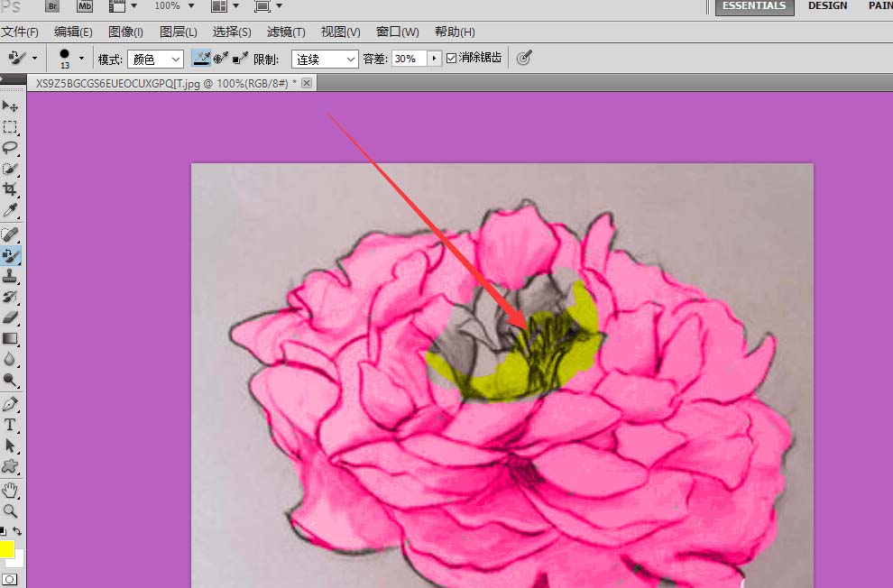Open the 编辑(E) menu
The image size is (893, 588).
73,32
